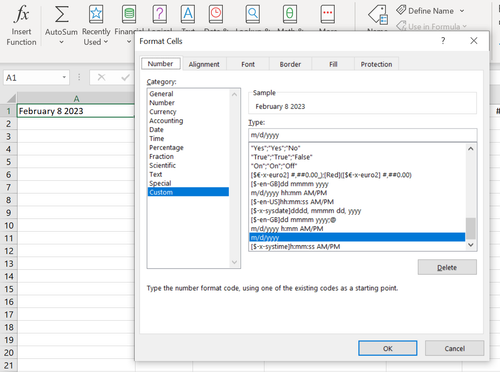500x372 pixels.
Task: Select Number category
Action: [x=188, y=103]
